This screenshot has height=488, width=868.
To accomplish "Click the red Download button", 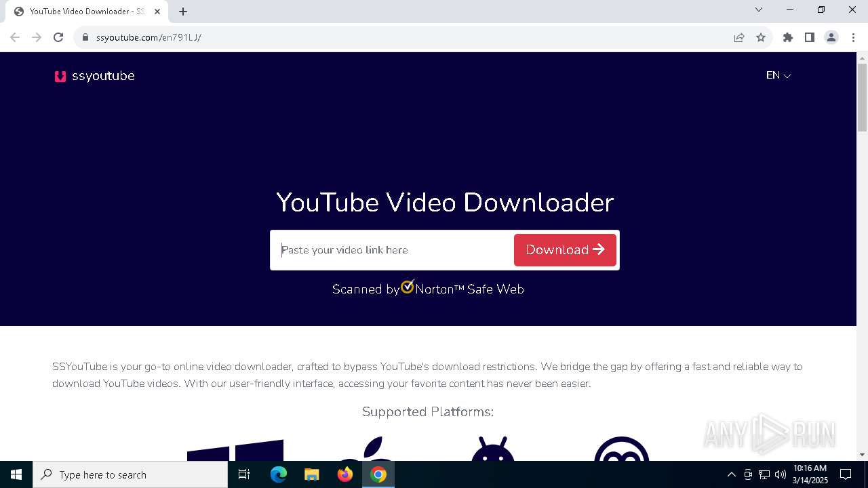I will 565,250.
